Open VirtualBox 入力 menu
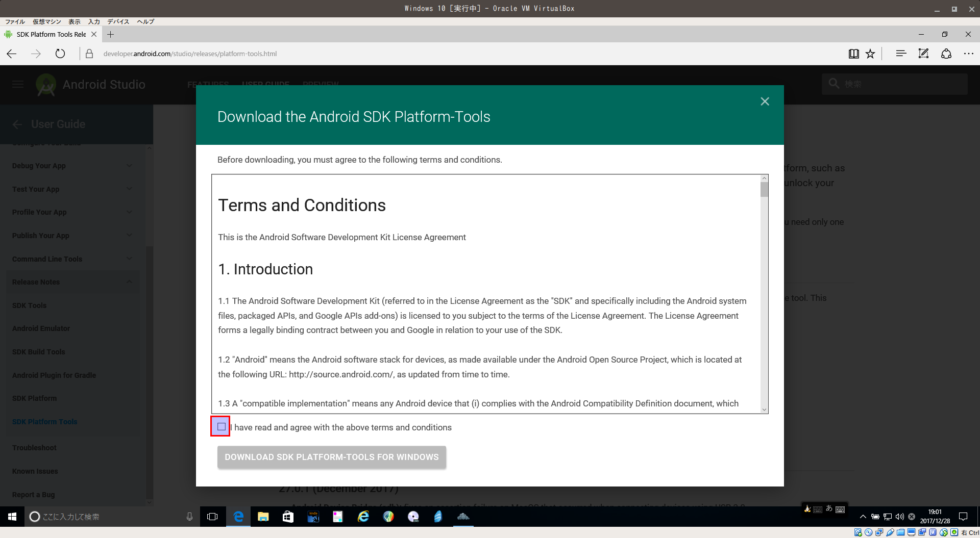The image size is (980, 538). click(x=94, y=21)
